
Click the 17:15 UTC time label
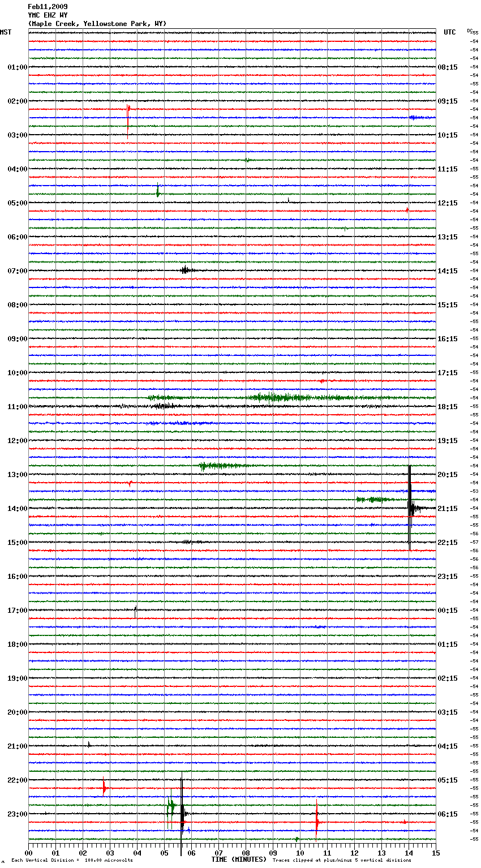click(448, 373)
